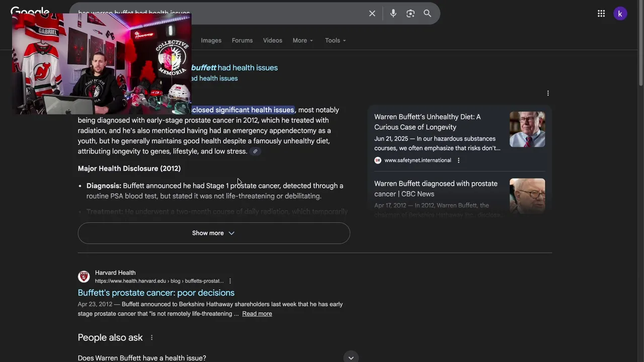
Task: Open safetynet.international result options menu
Action: pos(458,160)
